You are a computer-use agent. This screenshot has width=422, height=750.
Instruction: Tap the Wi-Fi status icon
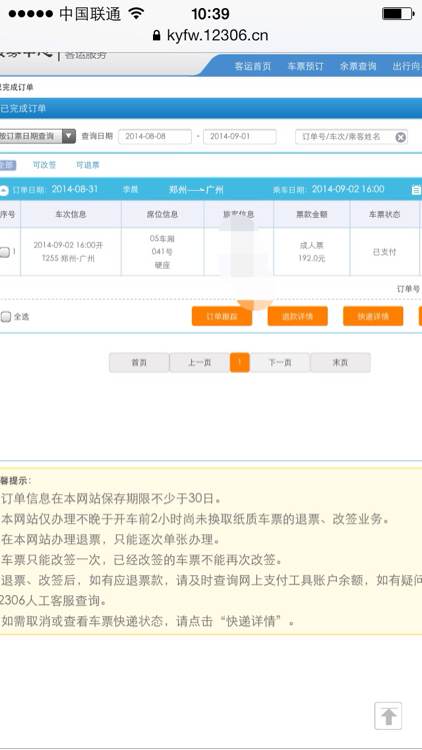(136, 13)
